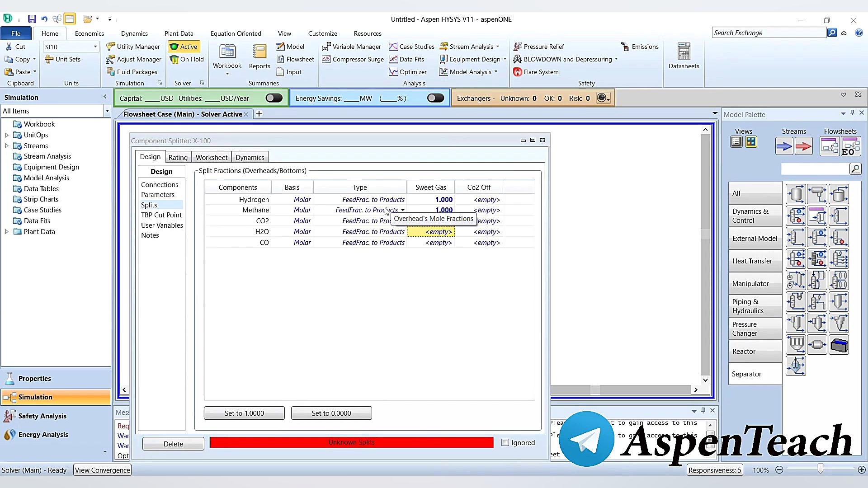Screen dimensions: 868x488
Task: Open the SI10 unit set dropdown
Action: (95, 47)
